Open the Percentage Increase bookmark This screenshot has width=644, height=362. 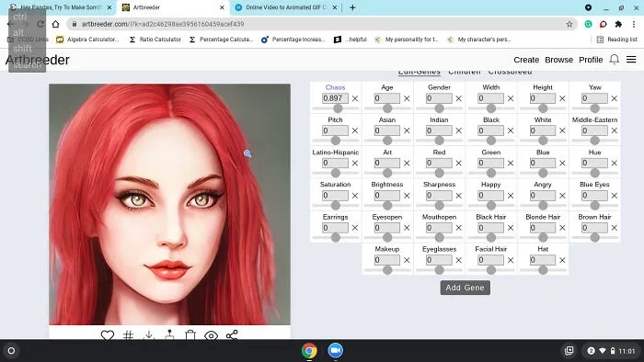pyautogui.click(x=293, y=40)
